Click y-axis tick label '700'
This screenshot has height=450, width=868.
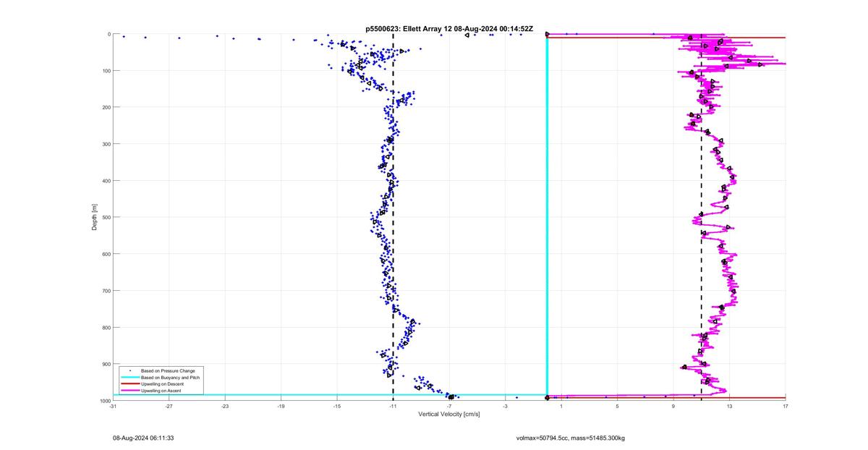(x=106, y=291)
